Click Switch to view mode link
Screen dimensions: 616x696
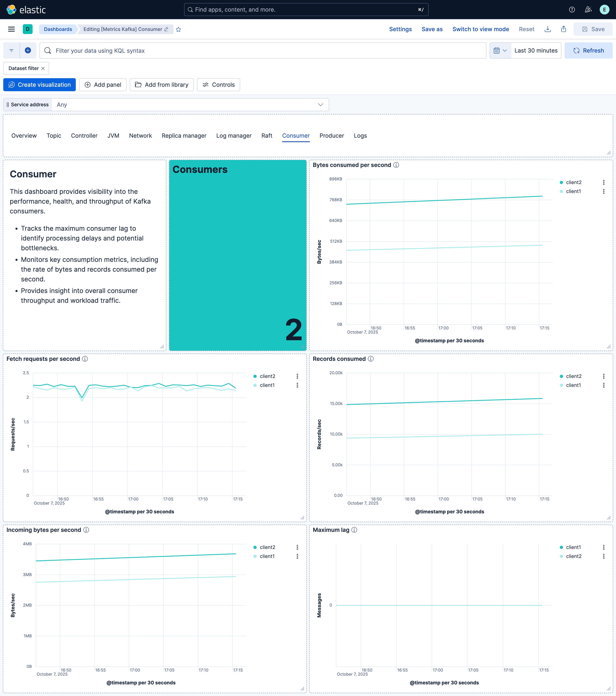[480, 29]
